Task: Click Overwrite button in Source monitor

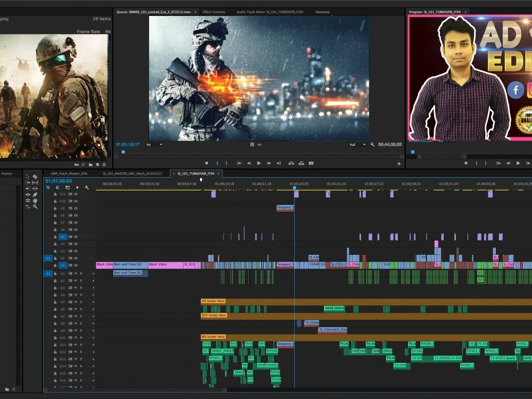Action: point(301,163)
